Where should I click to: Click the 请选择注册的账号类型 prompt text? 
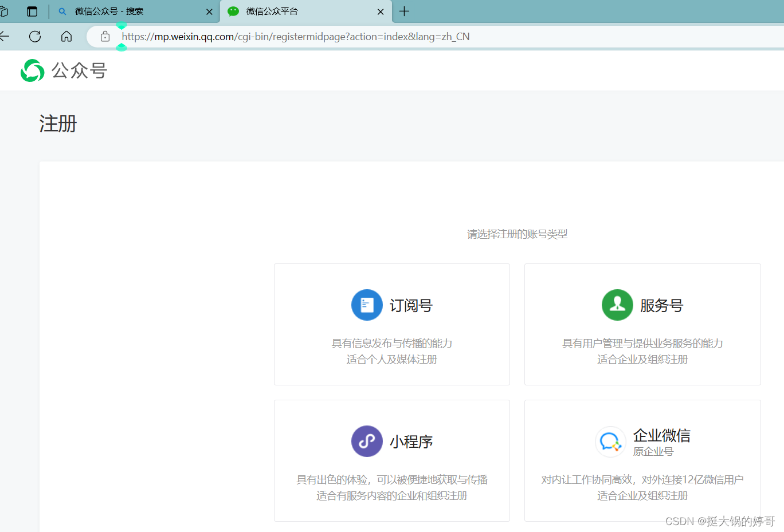click(518, 234)
